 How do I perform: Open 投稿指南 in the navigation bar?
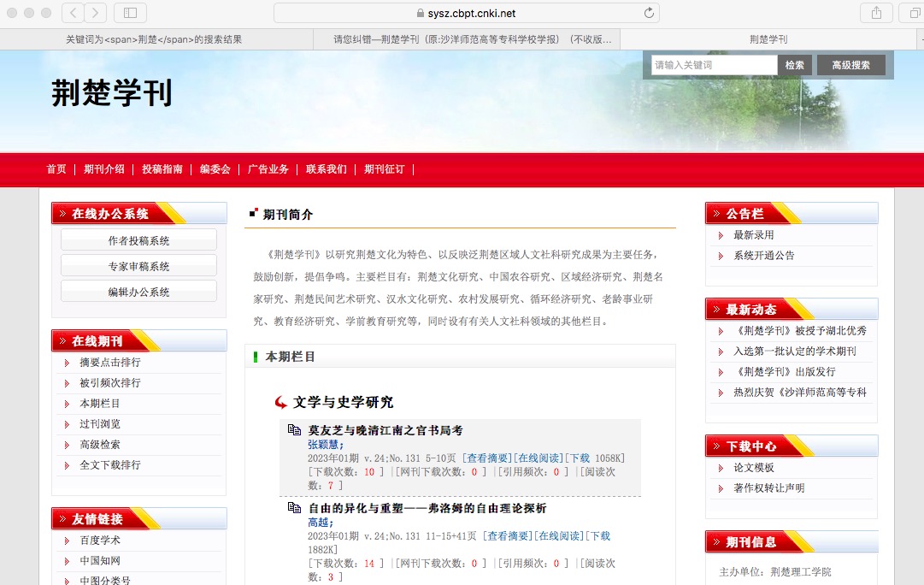[x=162, y=169]
